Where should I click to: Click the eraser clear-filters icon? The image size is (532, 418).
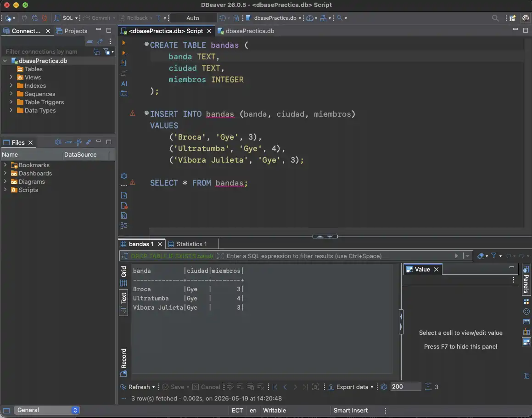pyautogui.click(x=480, y=256)
